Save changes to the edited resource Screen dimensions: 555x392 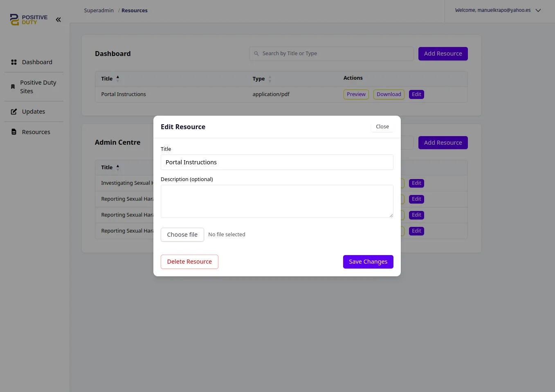click(x=368, y=262)
